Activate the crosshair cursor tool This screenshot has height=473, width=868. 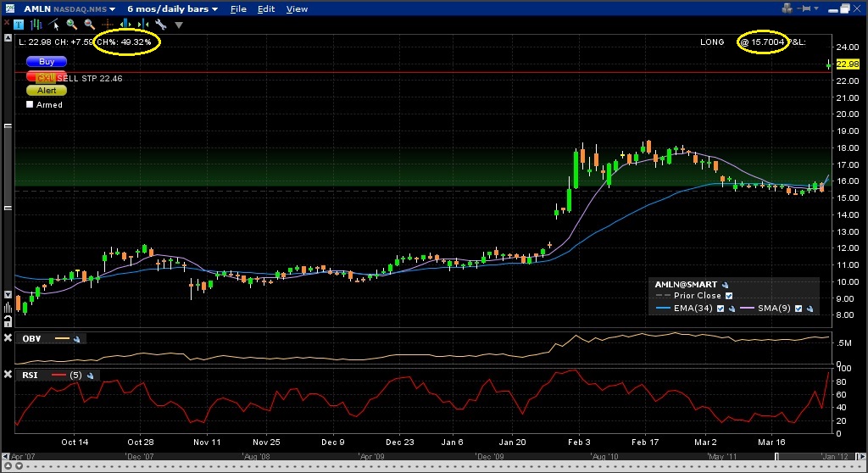click(x=108, y=25)
